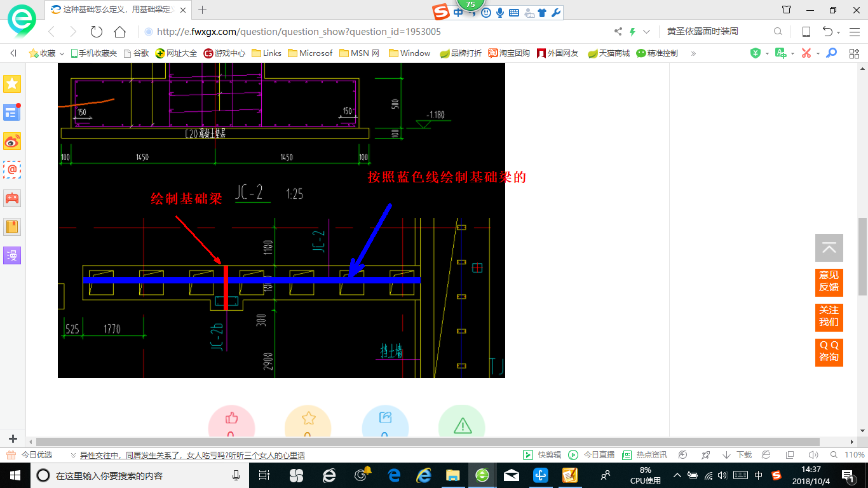Open the Links bookmark folder
Viewport: 868px width, 488px height.
point(267,53)
